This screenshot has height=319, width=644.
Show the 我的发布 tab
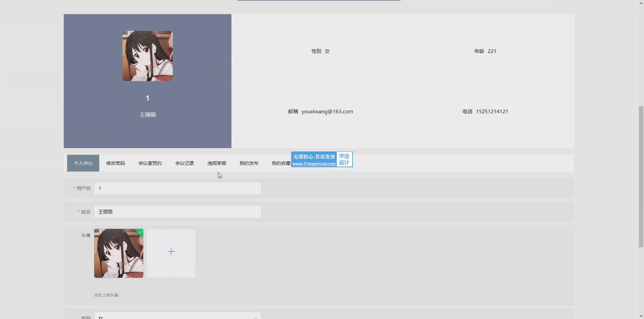click(x=249, y=163)
